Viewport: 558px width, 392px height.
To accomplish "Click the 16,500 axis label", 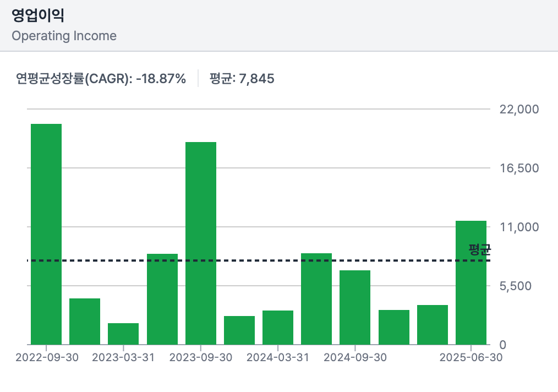I will [x=519, y=168].
